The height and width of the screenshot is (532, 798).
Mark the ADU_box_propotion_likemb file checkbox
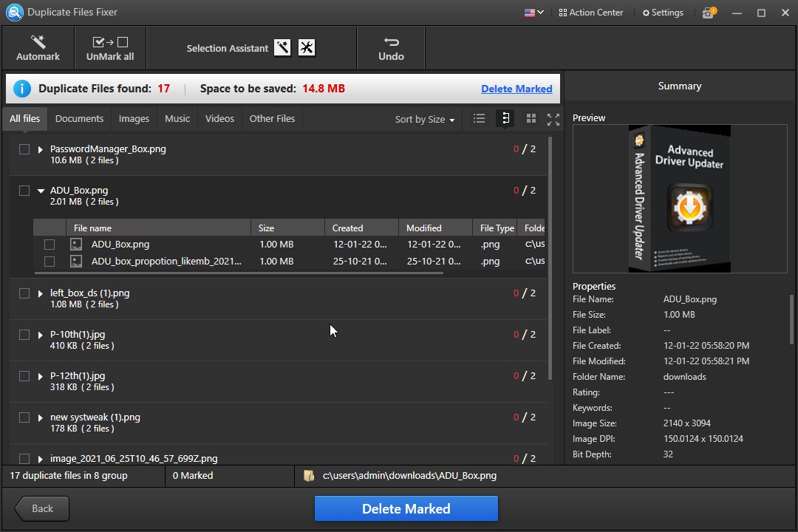(x=50, y=261)
